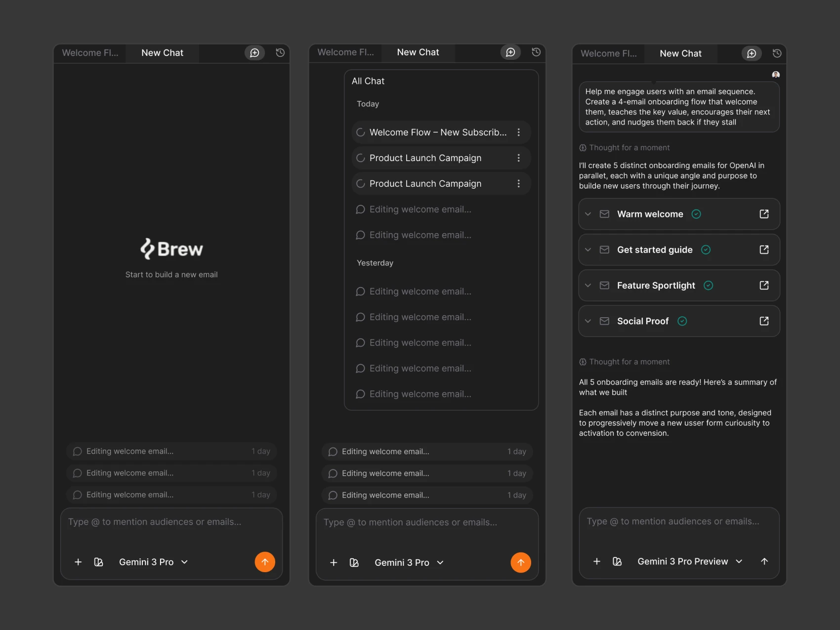Open chat history icon in left panel

pos(280,53)
